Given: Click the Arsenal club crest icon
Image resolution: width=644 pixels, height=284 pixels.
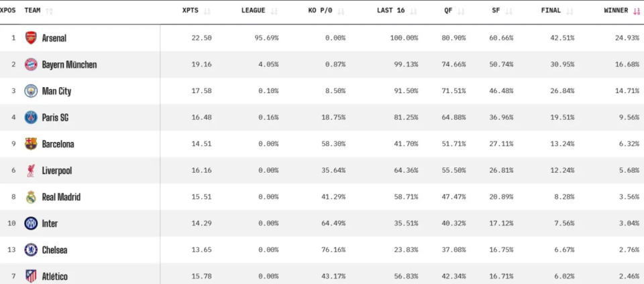Looking at the screenshot, I should click(x=31, y=38).
